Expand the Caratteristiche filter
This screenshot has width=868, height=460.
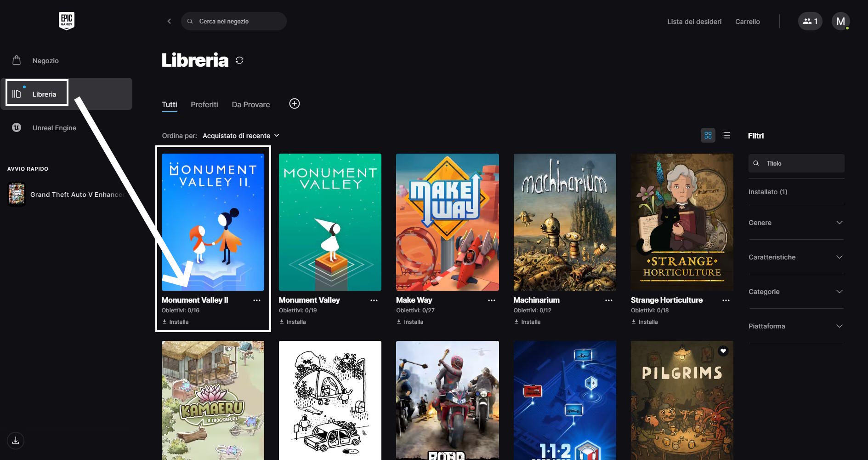coord(796,257)
